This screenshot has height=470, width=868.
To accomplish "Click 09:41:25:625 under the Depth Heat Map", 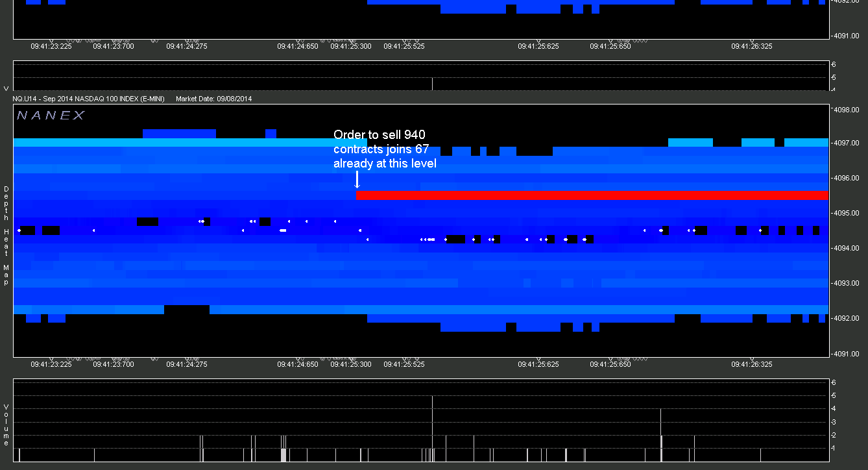I will click(538, 364).
